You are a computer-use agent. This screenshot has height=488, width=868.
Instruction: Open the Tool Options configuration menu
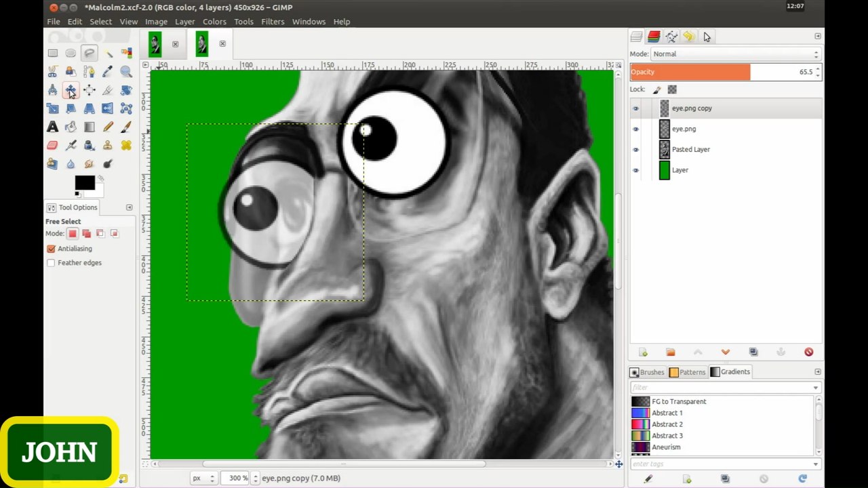129,207
